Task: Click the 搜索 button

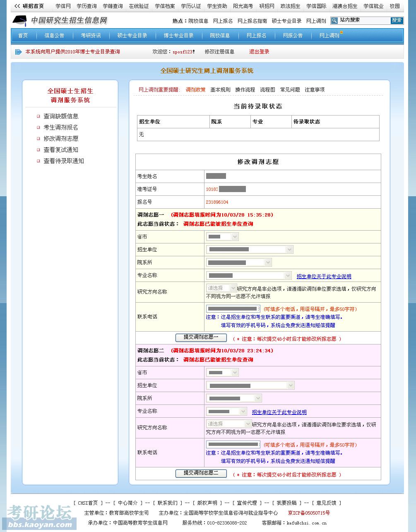Action: point(397,21)
